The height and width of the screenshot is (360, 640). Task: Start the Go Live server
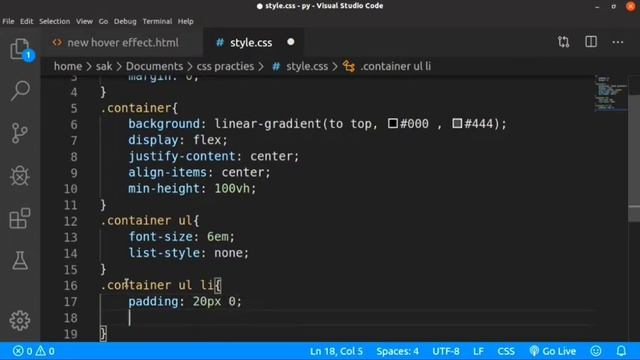pos(553,351)
